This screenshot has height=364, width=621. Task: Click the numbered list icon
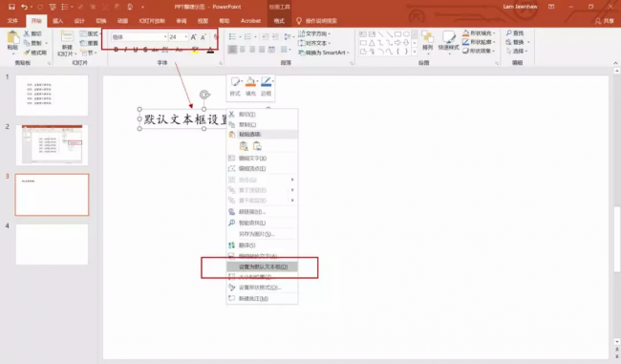tap(248, 37)
